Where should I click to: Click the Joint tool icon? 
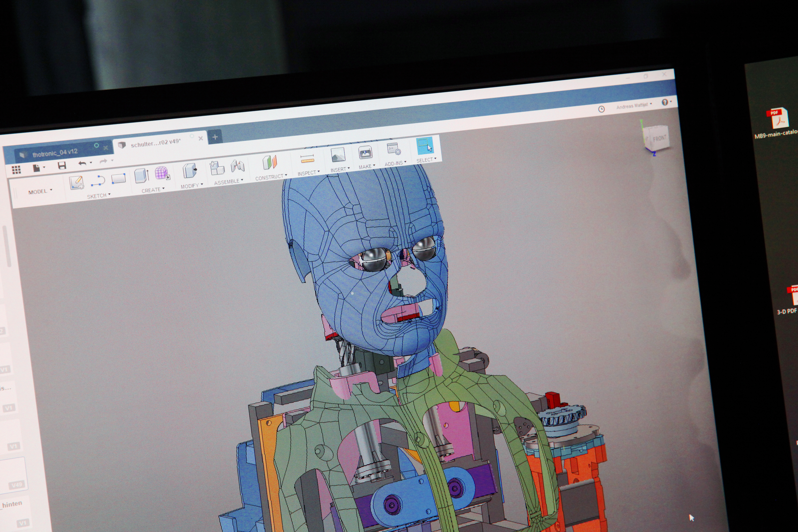pos(237,166)
